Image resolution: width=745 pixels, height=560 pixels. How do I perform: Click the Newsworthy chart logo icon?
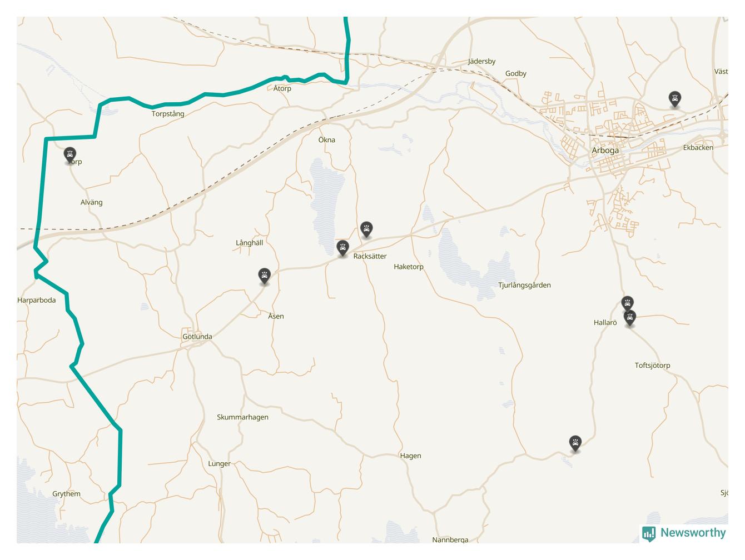coord(649,534)
